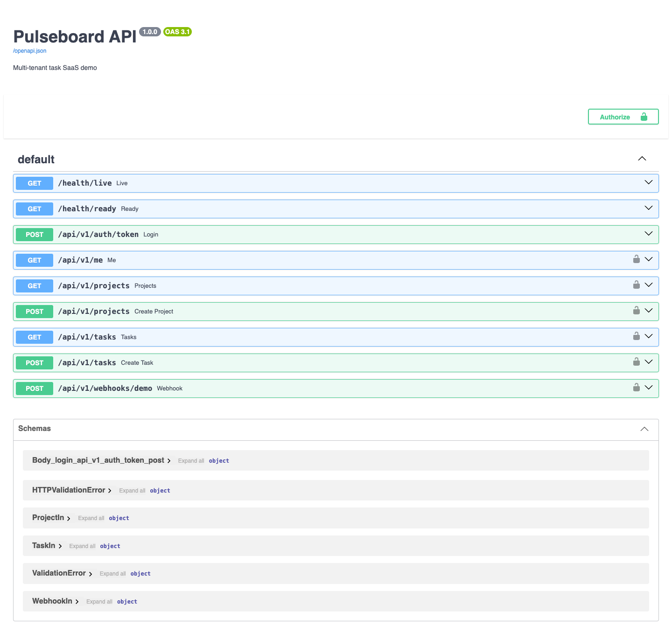This screenshot has width=672, height=639.
Task: Click the lock icon on GET /api/v1/me
Action: [637, 259]
